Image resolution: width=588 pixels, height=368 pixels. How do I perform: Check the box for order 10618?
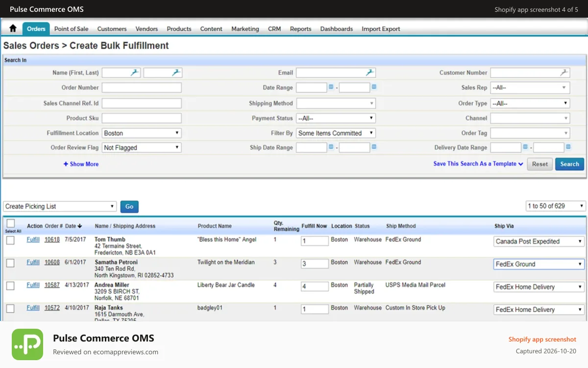pyautogui.click(x=10, y=240)
